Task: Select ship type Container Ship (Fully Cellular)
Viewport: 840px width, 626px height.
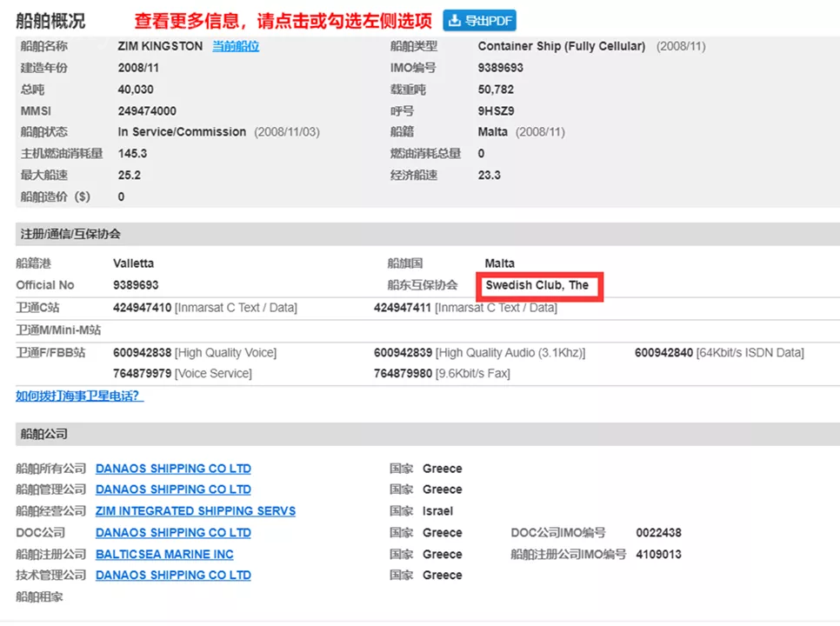Action: click(x=562, y=46)
